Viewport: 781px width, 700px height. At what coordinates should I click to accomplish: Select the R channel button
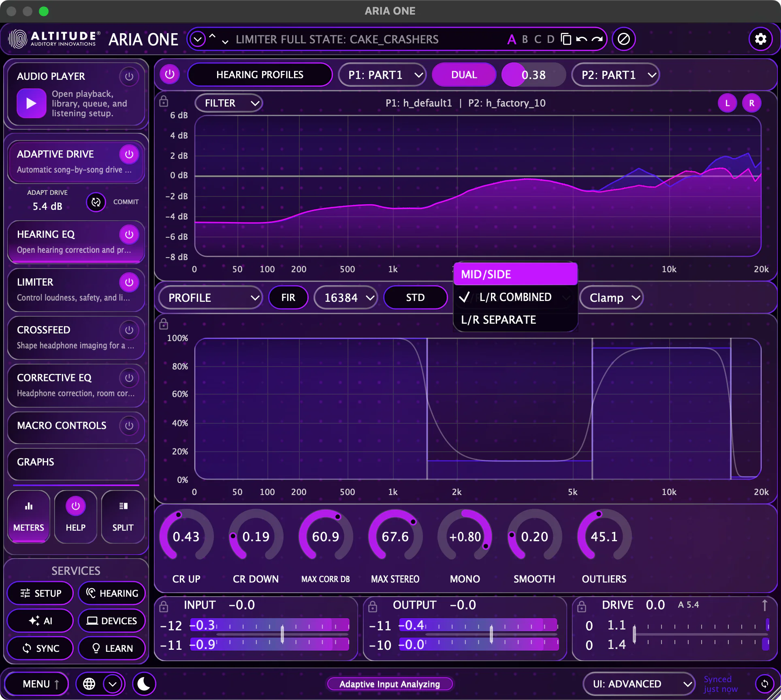coord(752,103)
